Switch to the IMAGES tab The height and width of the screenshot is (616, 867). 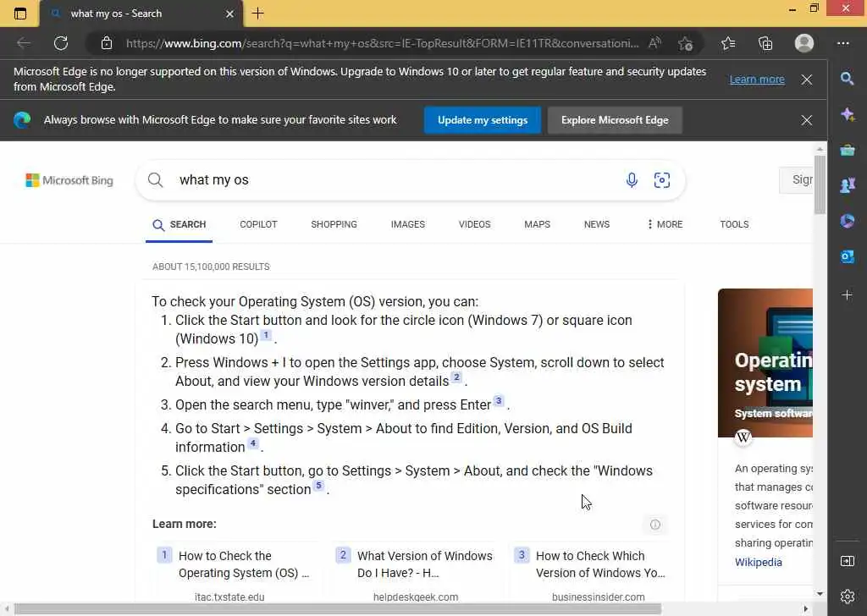pos(408,224)
